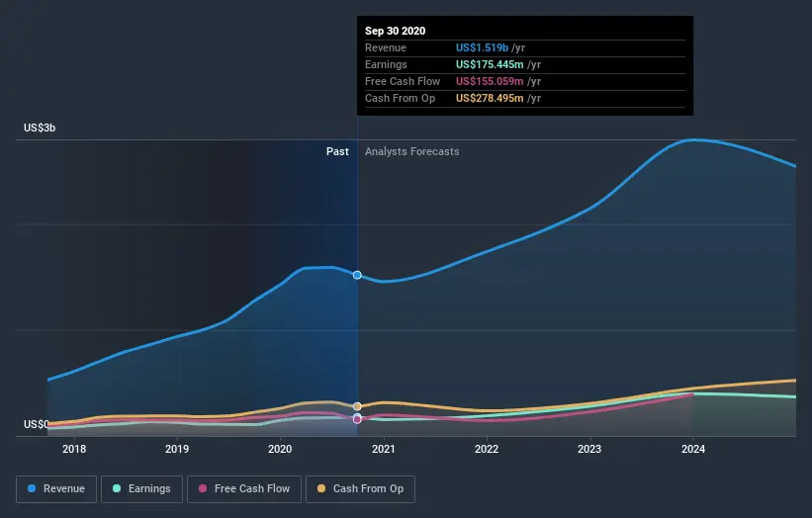Click the 2023 x-axis label
Image resolution: width=812 pixels, height=518 pixels.
(589, 449)
